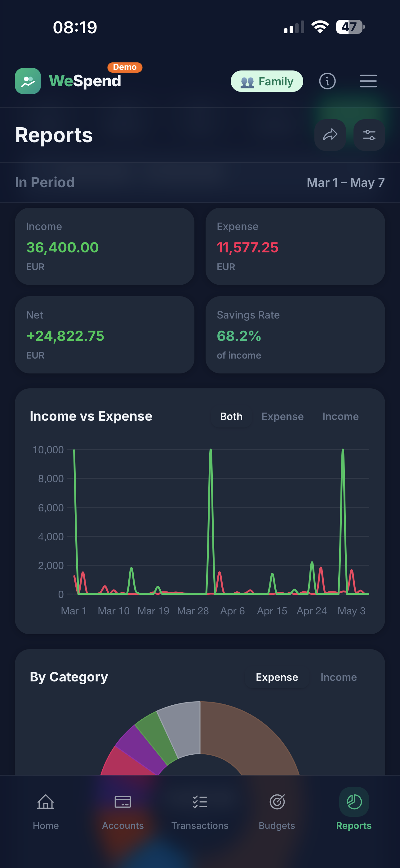Tap the By Category section title
The width and height of the screenshot is (400, 868).
69,677
